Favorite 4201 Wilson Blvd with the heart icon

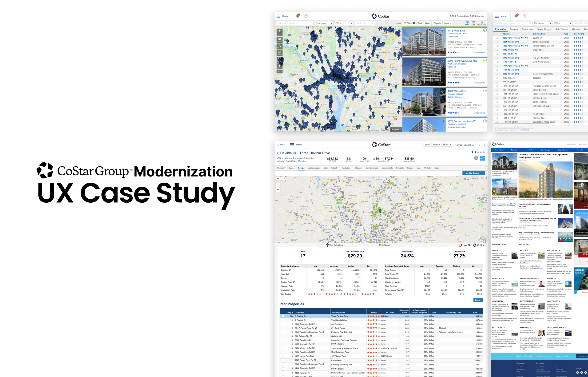442,91
